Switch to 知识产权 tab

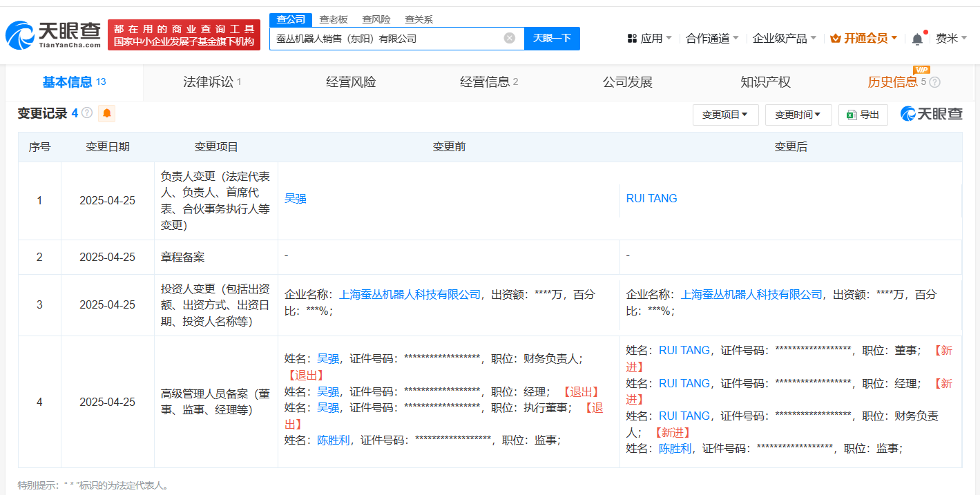(765, 82)
